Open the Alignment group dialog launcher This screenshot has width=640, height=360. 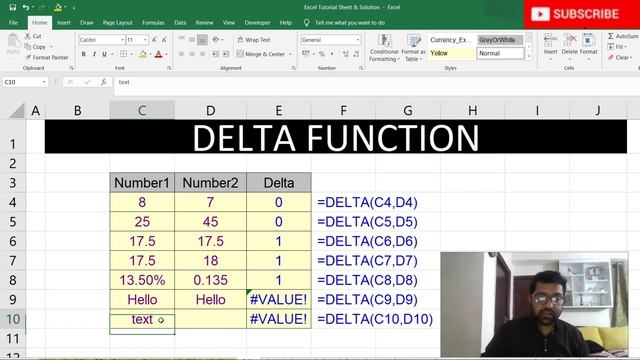pyautogui.click(x=293, y=68)
